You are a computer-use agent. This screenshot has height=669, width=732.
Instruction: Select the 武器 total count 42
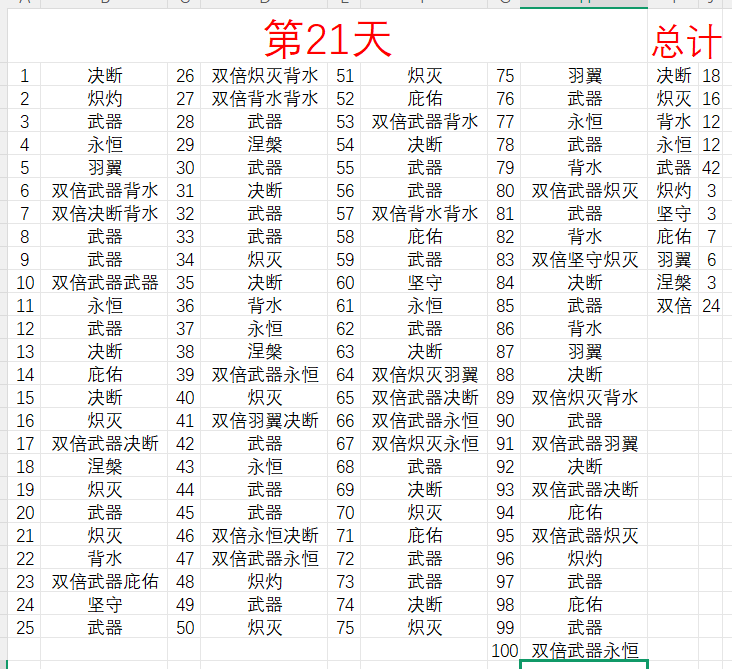711,167
